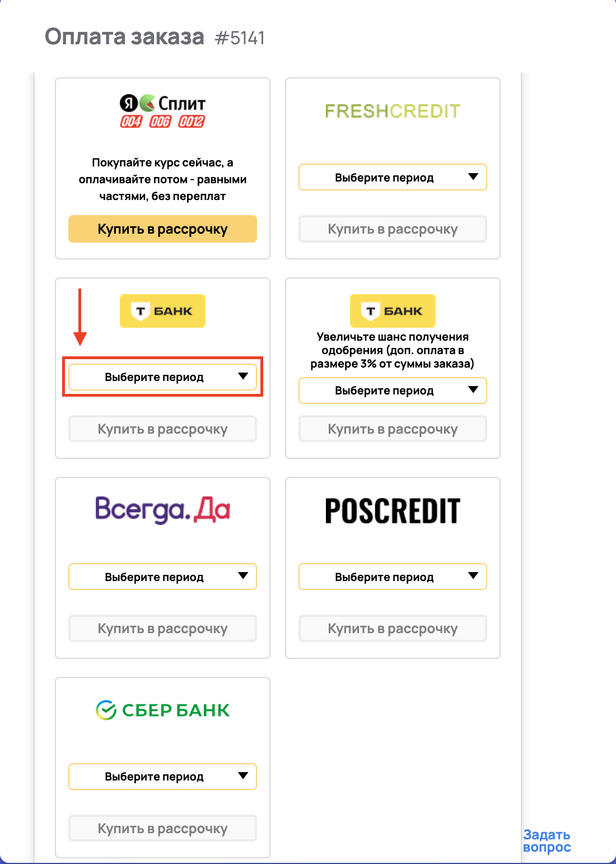Open the red-outlined T-Bank period dropdown
The image size is (616, 864).
[162, 377]
